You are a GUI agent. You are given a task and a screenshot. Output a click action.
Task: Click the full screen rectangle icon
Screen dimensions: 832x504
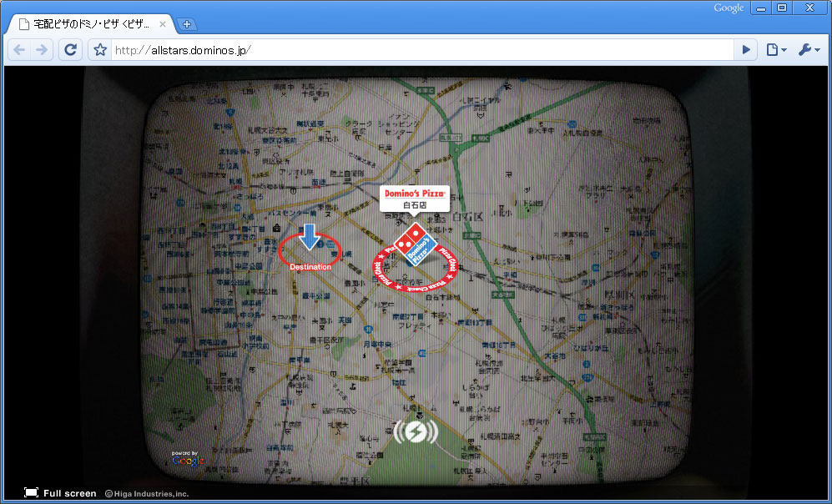32,492
